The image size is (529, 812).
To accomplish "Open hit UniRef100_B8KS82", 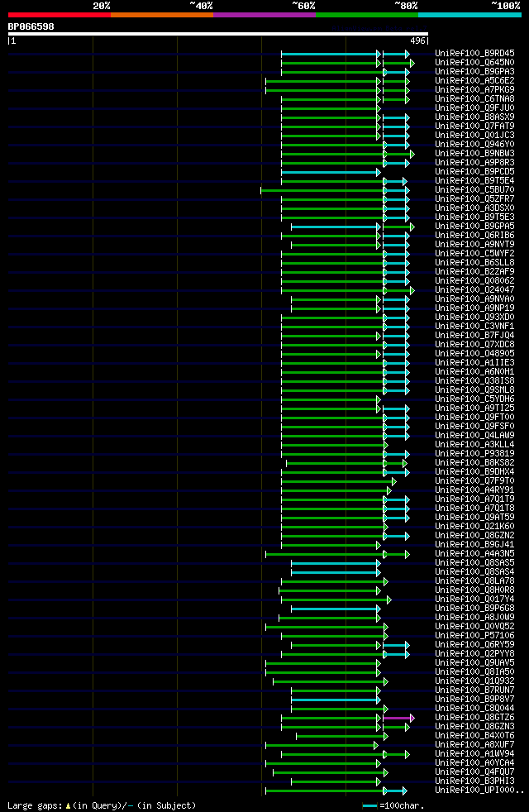I will click(x=474, y=463).
